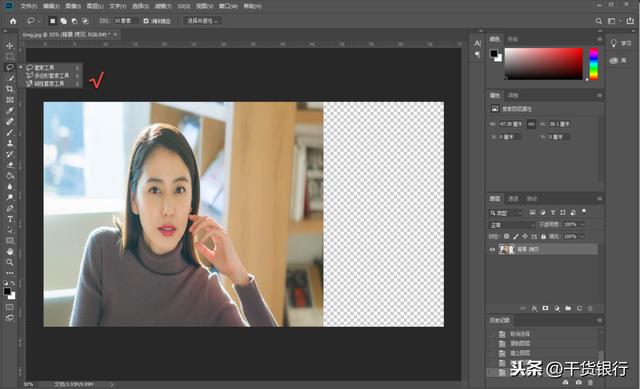The width and height of the screenshot is (640, 389).
Task: Click the hue spectrum slider in Color panel
Action: pyautogui.click(x=593, y=64)
